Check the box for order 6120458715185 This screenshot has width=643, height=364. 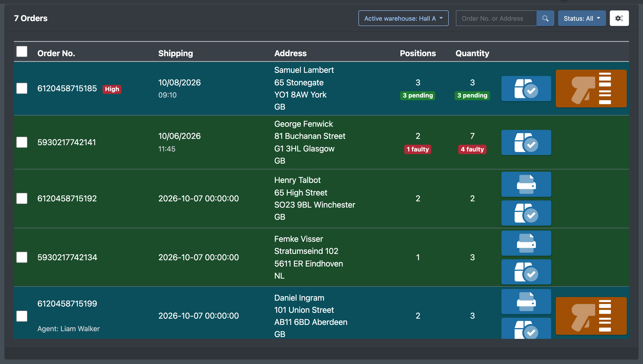[22, 88]
